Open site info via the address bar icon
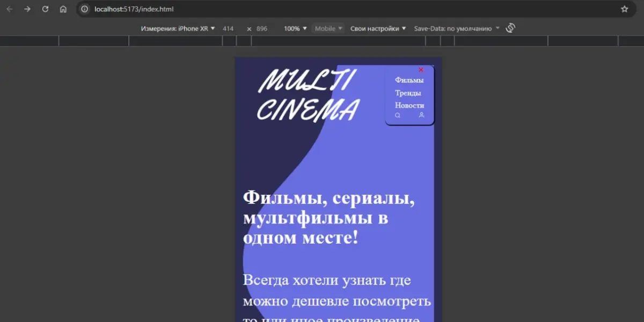 click(85, 9)
